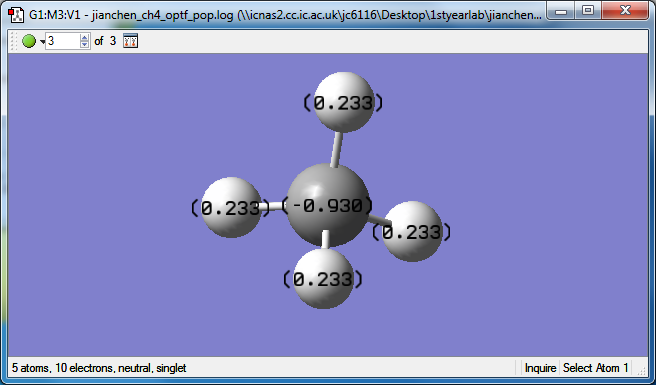Click the GaussView icon in the title bar
The height and width of the screenshot is (385, 656).
16,15
